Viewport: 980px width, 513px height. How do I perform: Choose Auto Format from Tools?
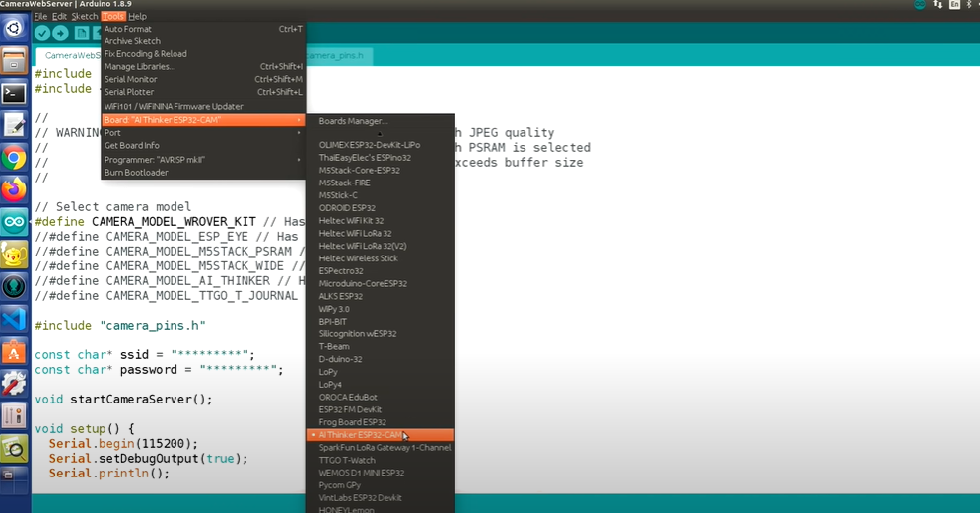pyautogui.click(x=203, y=29)
